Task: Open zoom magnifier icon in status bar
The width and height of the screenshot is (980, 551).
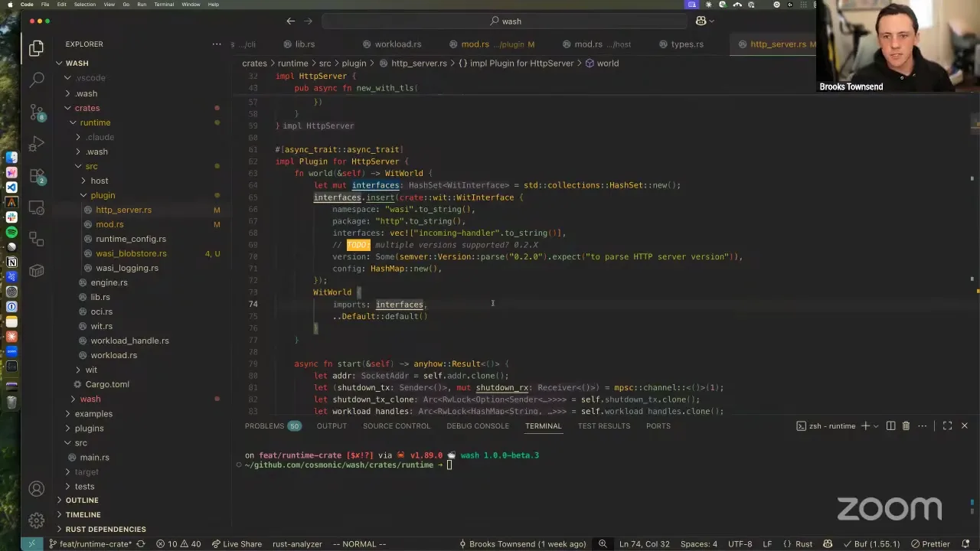Action: coord(603,544)
